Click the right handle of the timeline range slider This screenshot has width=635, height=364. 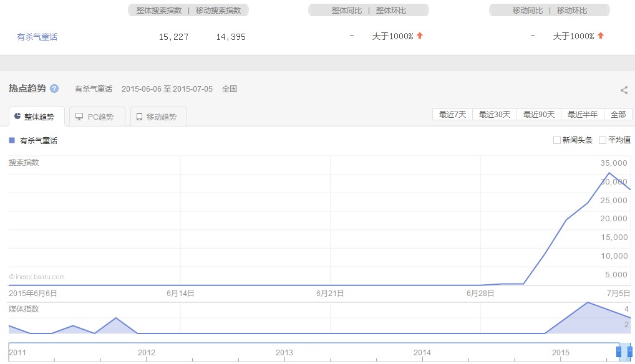pos(630,352)
